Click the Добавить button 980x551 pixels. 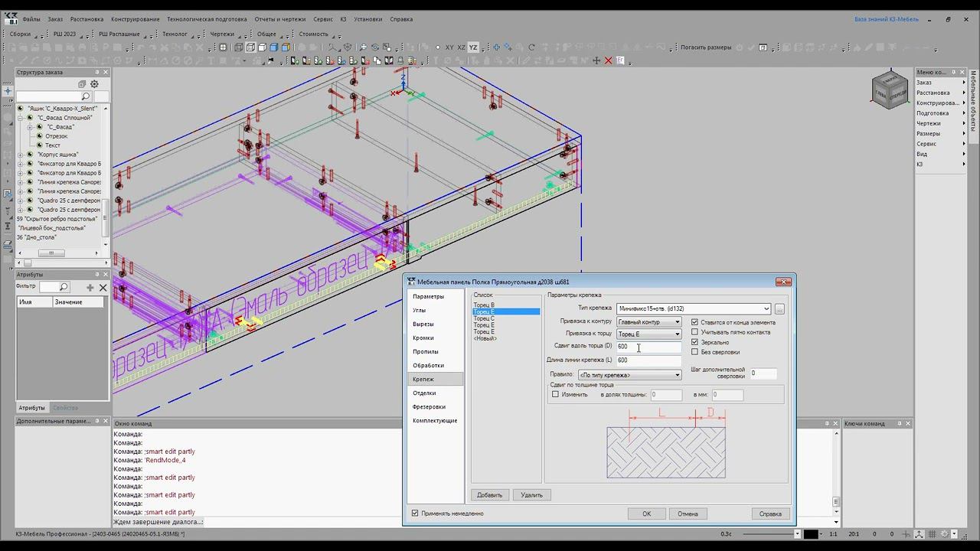(x=490, y=495)
